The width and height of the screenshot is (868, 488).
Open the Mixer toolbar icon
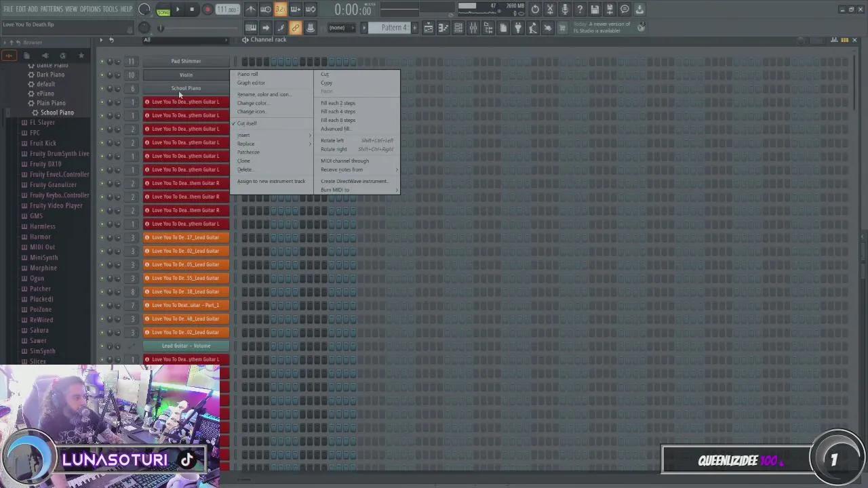pos(473,28)
